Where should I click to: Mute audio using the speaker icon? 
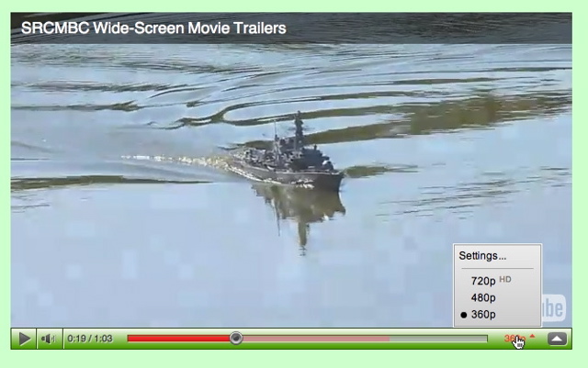pos(49,339)
